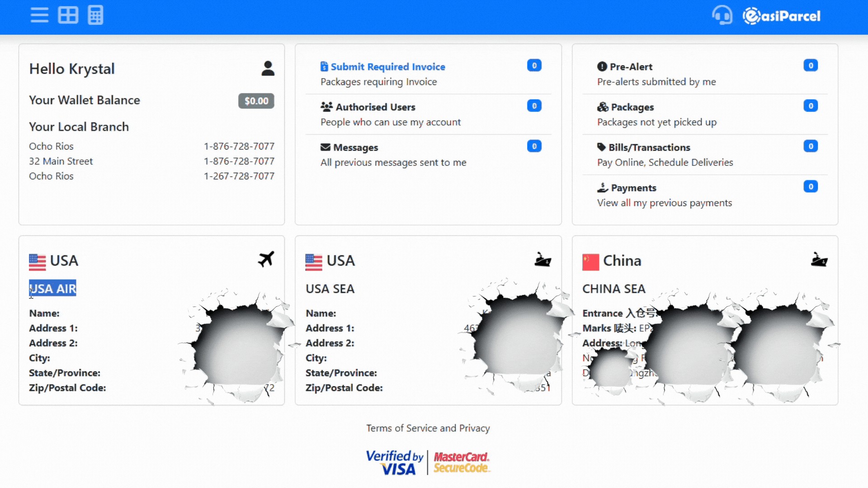Click the airplane icon on USA Air card
This screenshot has width=868, height=488.
click(266, 259)
